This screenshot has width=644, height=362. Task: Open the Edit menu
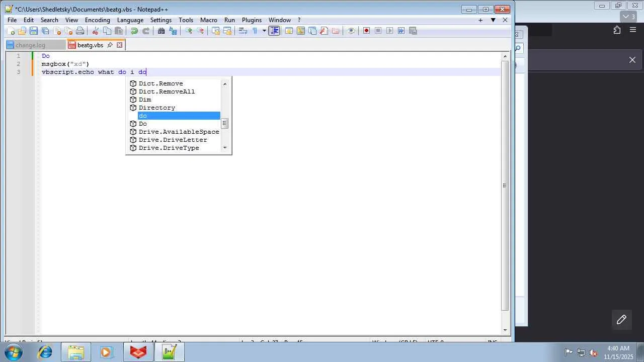coord(28,20)
